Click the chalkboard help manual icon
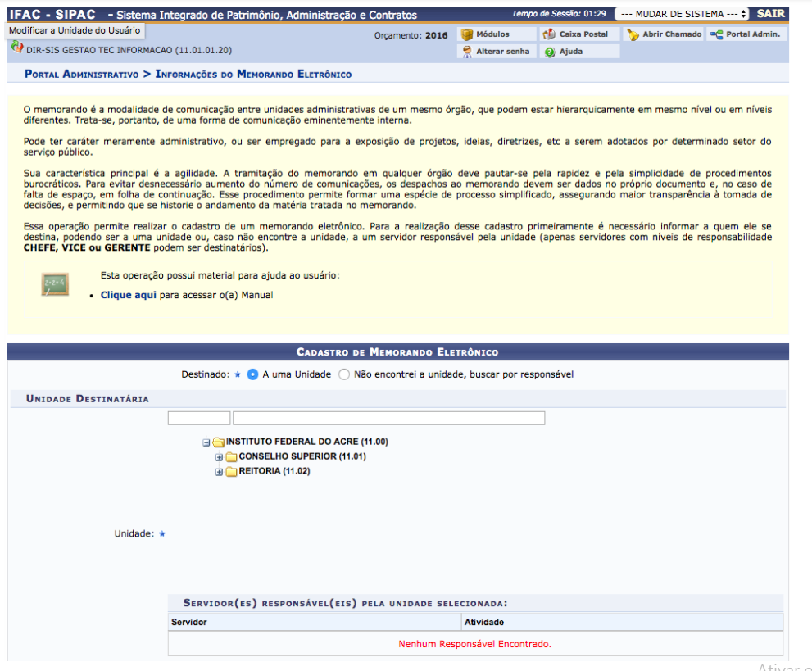The width and height of the screenshot is (812, 671). point(55,284)
